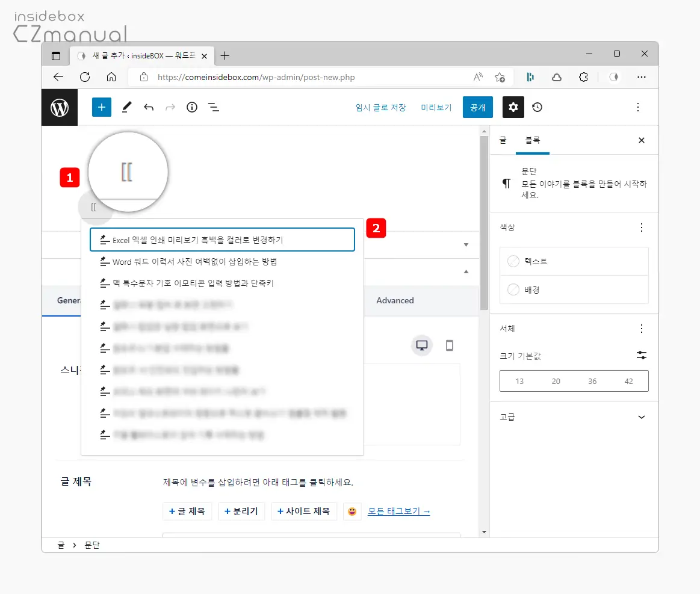Select the pencil Tools icon
This screenshot has height=594, width=700.
coord(127,107)
